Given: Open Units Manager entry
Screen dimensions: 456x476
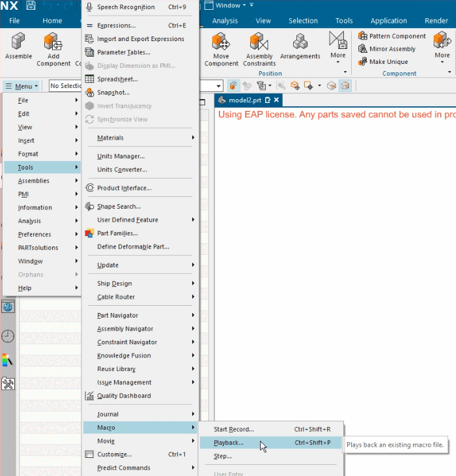Looking at the screenshot, I should pyautogui.click(x=140, y=156).
